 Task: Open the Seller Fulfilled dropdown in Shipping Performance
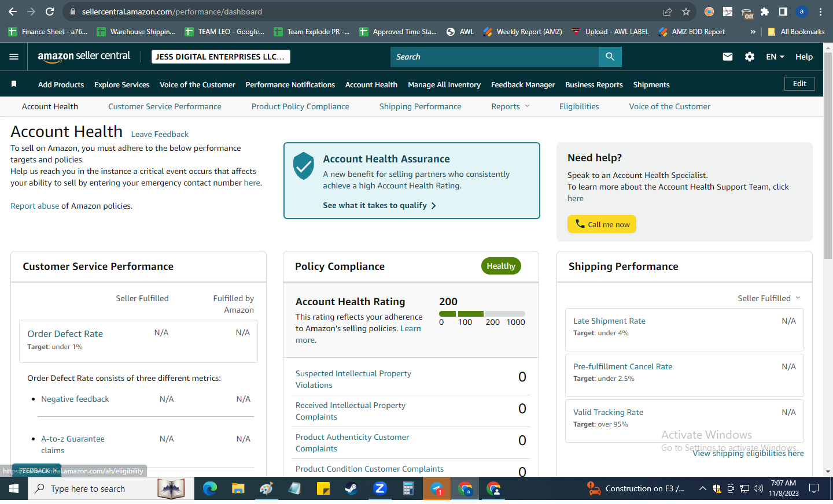769,298
